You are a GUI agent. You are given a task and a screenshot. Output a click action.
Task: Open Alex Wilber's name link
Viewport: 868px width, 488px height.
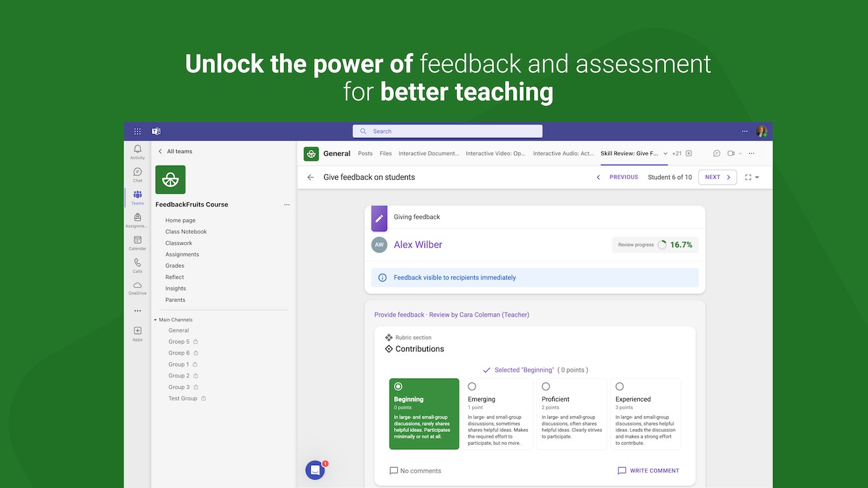[418, 245]
